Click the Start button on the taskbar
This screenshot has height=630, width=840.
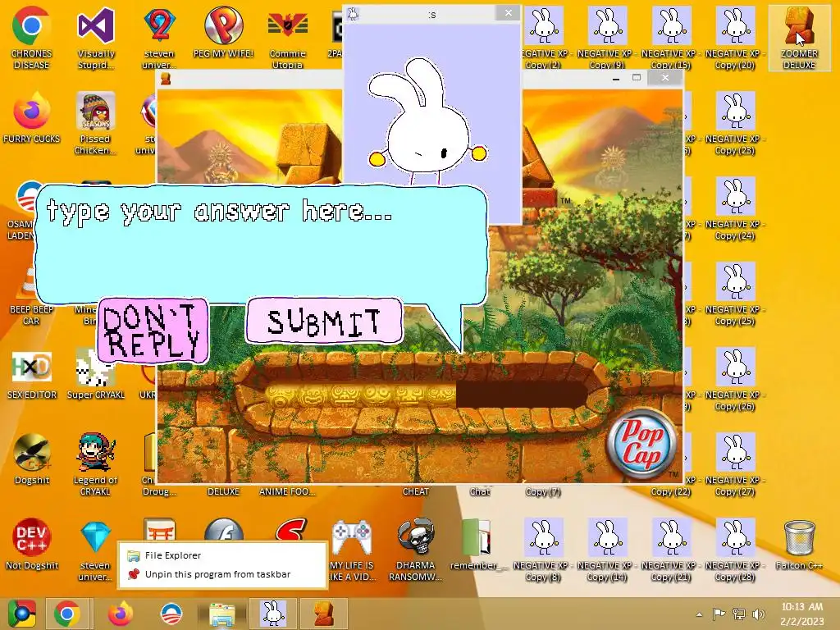[22, 614]
